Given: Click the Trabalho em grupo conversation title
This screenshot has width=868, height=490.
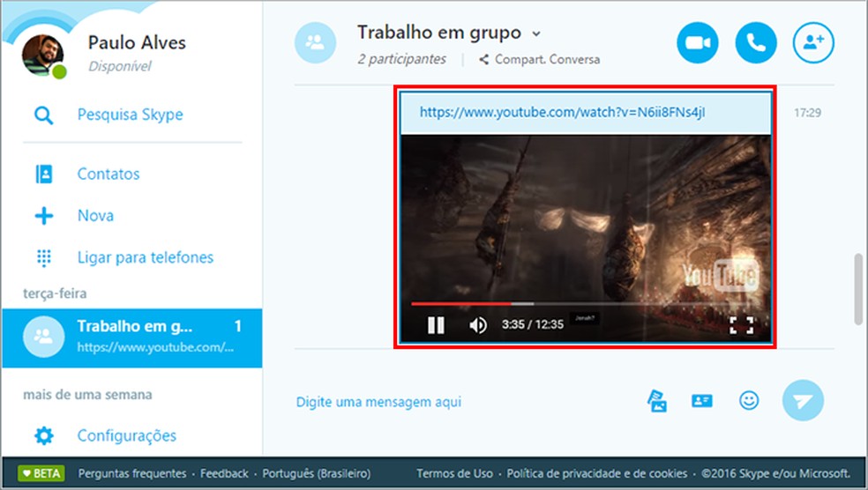Looking at the screenshot, I should (439, 32).
